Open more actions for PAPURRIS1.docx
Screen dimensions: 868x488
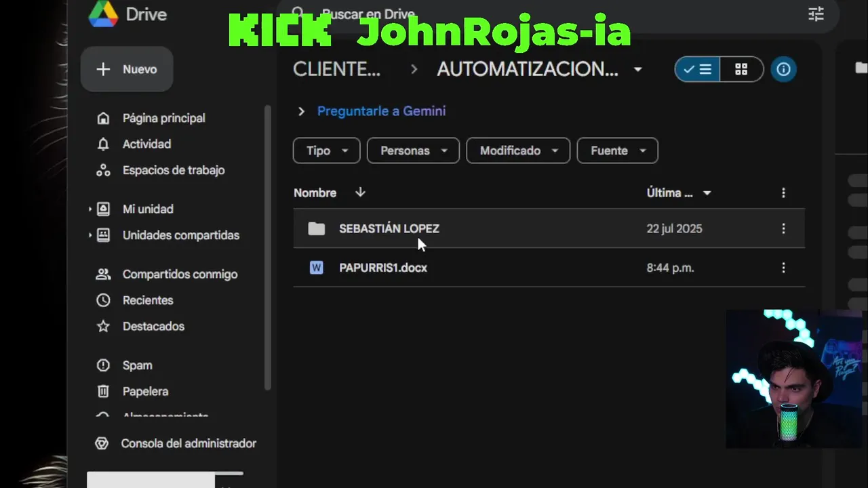pos(783,268)
